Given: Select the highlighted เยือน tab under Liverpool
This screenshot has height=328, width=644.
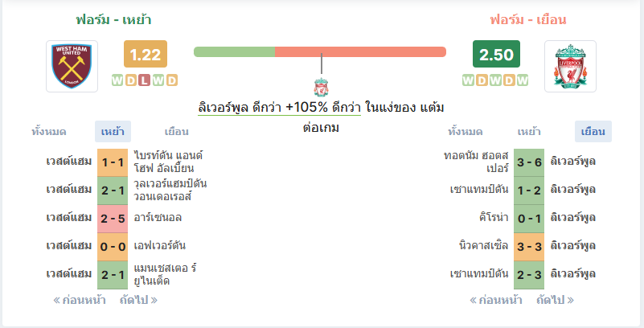Looking at the screenshot, I should click(593, 132).
